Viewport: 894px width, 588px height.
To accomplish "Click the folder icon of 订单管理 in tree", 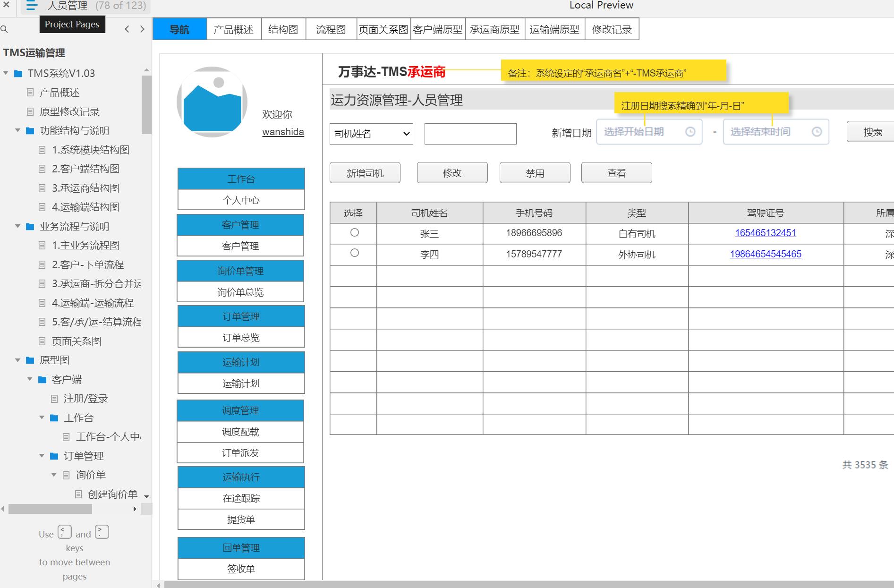I will coord(54,456).
